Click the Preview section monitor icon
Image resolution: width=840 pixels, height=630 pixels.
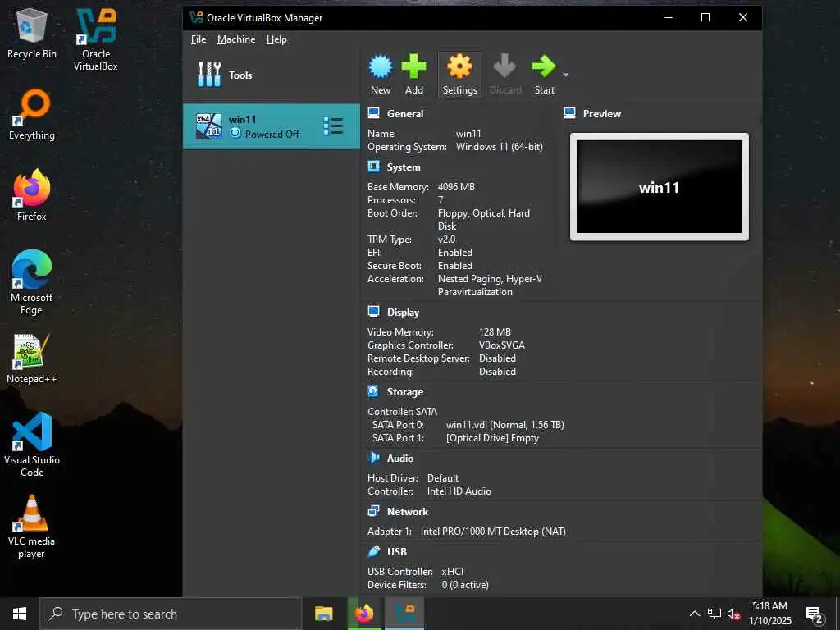pos(569,113)
